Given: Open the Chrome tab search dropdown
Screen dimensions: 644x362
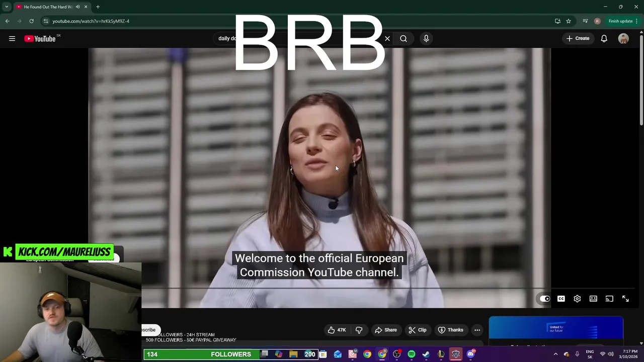Looking at the screenshot, I should click(7, 7).
